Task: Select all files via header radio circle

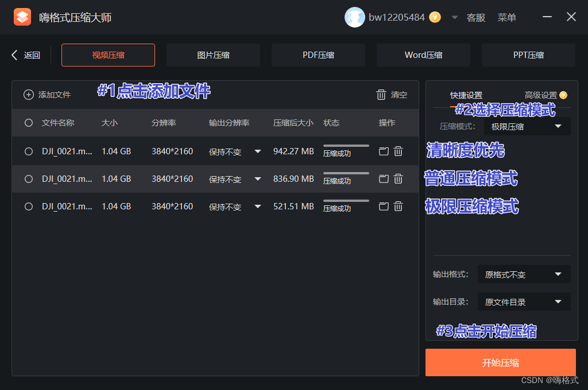Action: click(29, 123)
